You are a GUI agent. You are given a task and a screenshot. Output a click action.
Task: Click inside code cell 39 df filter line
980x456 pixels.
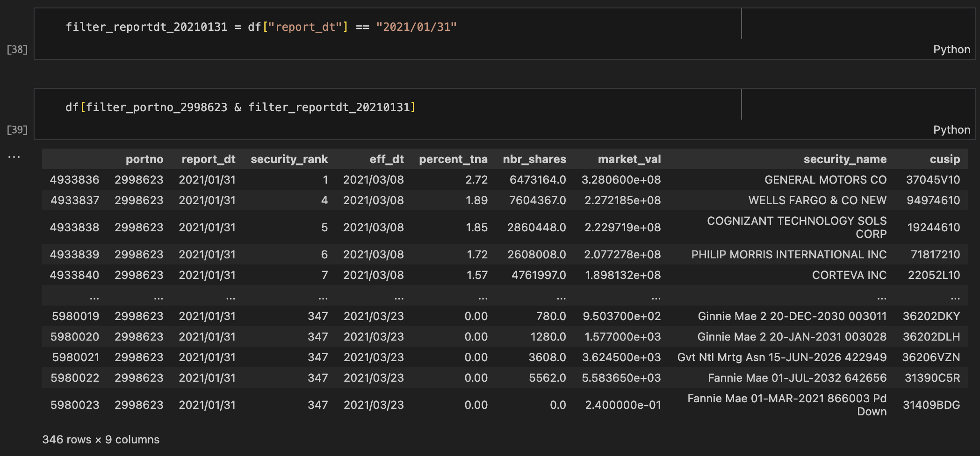point(240,107)
